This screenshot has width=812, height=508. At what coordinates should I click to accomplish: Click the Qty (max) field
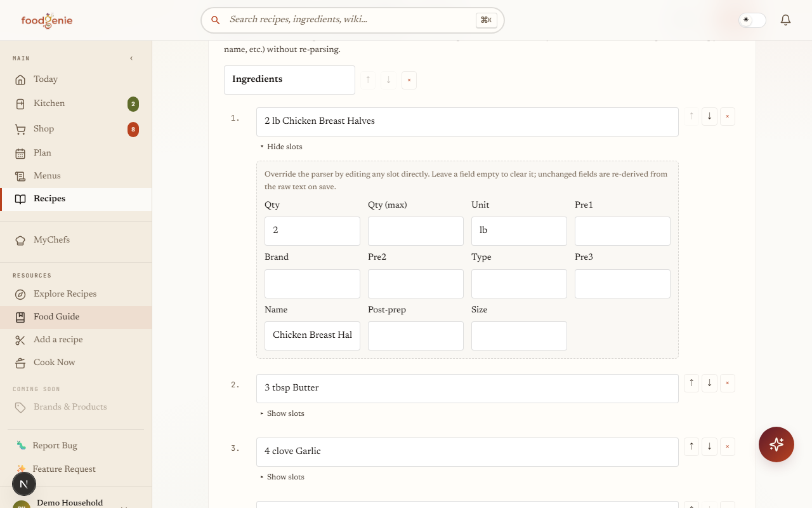(416, 231)
